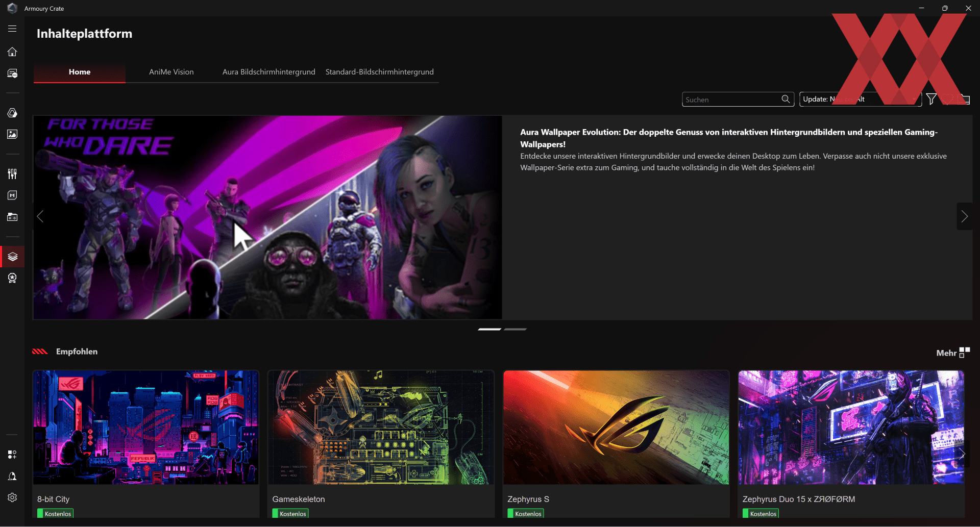This screenshot has width=980, height=527.
Task: Select the Content Platform layers icon
Action: (x=12, y=257)
